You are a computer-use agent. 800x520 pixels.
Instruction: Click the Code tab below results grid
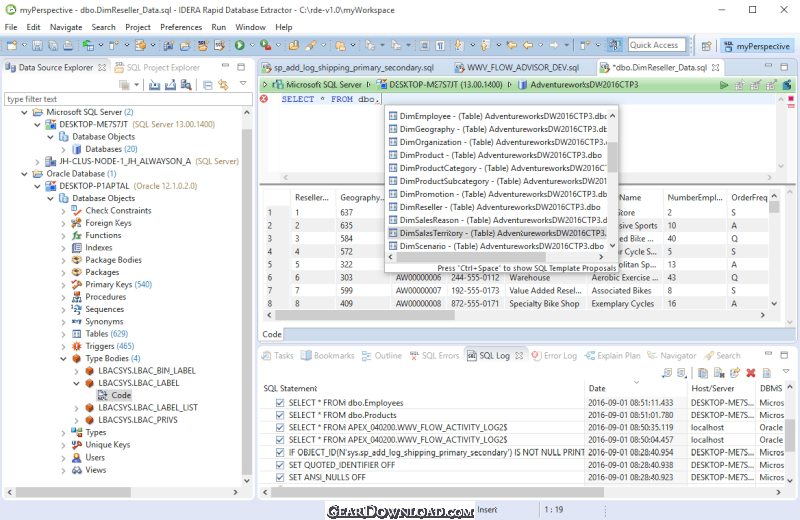click(x=272, y=334)
